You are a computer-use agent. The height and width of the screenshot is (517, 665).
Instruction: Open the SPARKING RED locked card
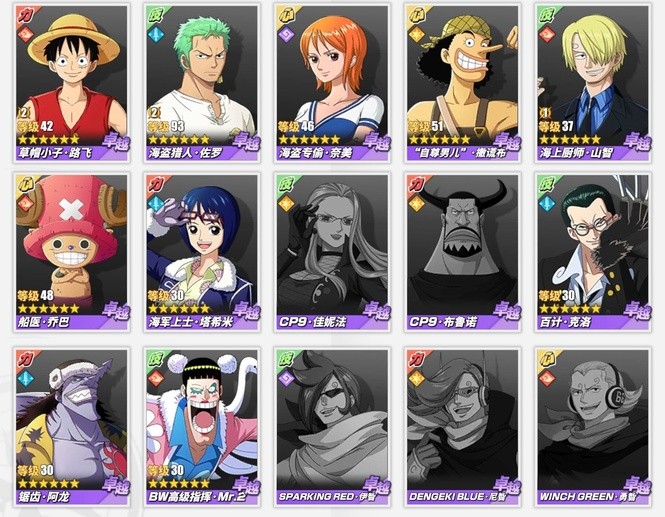point(332,427)
